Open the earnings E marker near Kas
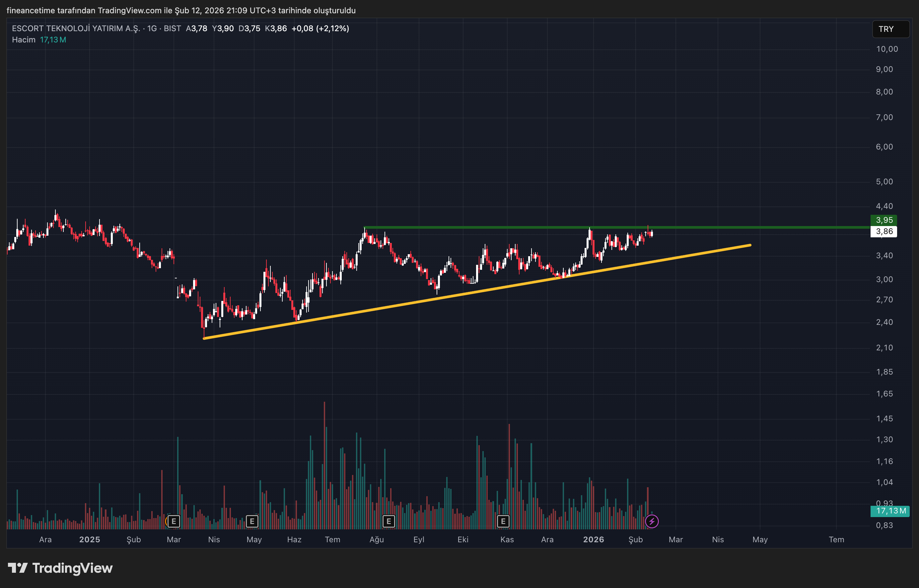 503,521
